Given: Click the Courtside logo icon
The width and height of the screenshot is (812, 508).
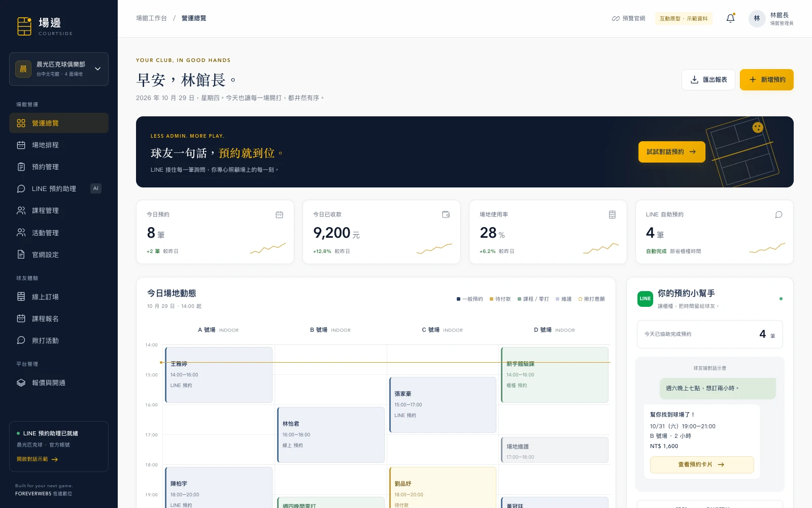Looking at the screenshot, I should [x=24, y=26].
